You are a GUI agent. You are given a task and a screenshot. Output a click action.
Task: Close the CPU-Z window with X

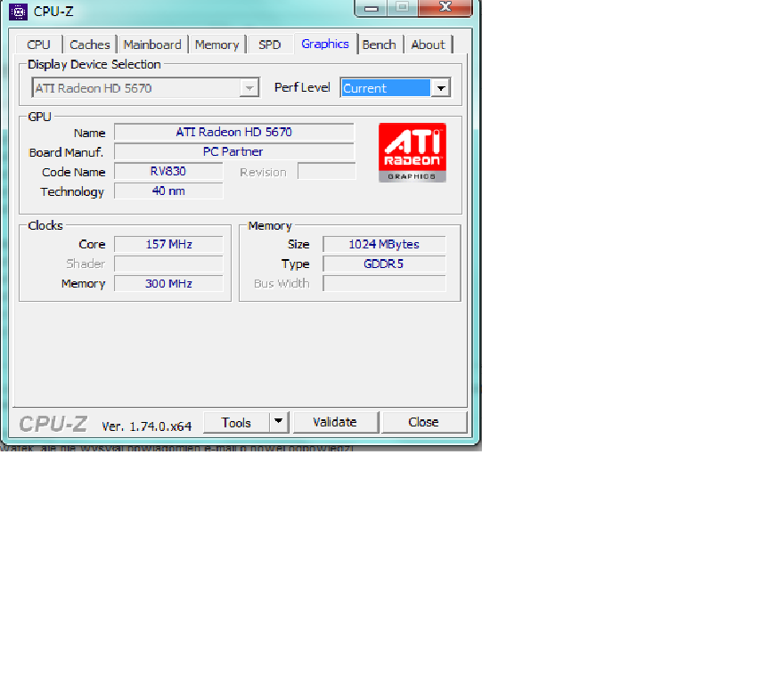pos(445,7)
